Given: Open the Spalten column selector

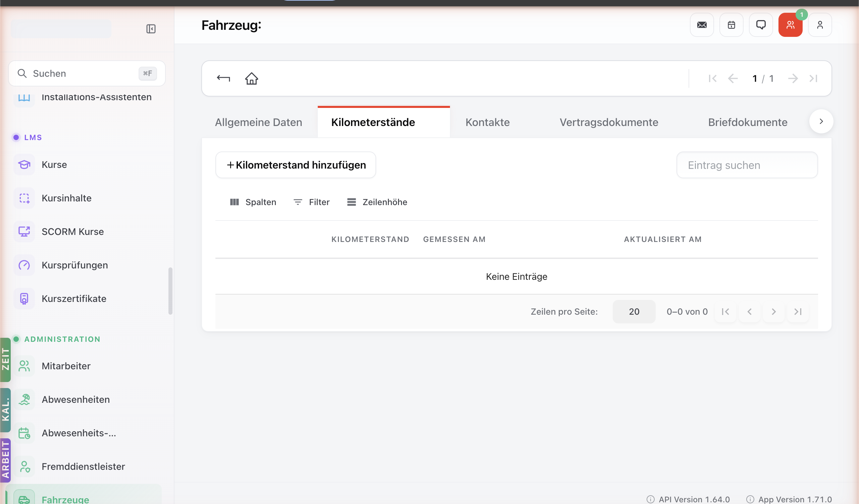Looking at the screenshot, I should pyautogui.click(x=253, y=202).
